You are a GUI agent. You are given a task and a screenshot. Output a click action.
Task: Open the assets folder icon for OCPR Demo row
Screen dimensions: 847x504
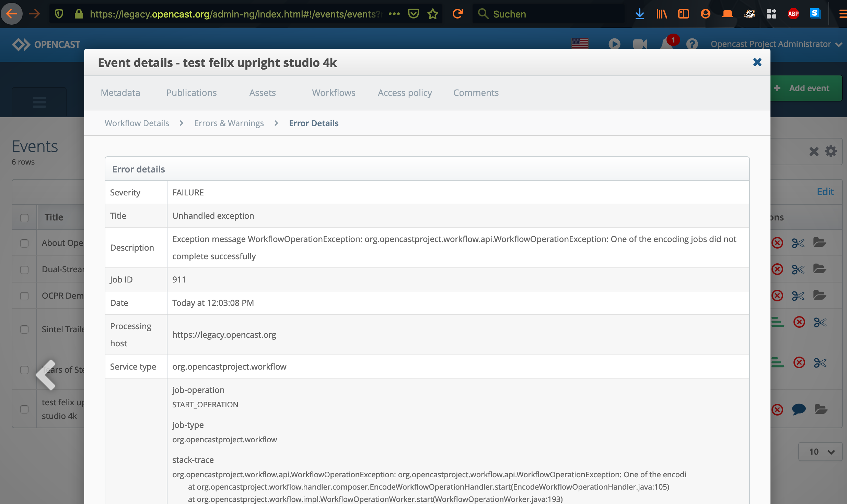click(x=820, y=296)
